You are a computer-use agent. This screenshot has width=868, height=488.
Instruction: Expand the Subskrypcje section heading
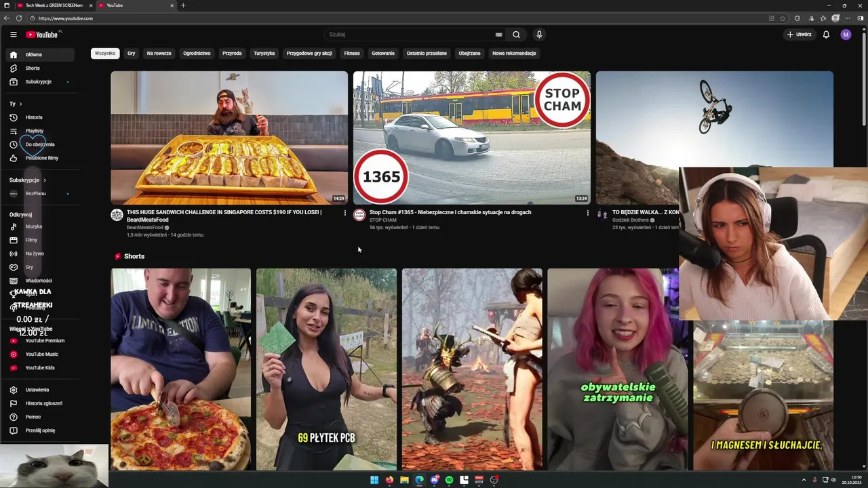click(x=28, y=180)
